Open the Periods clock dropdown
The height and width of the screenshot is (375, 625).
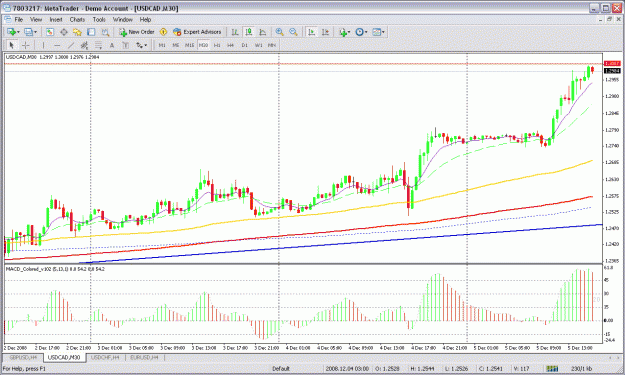click(x=361, y=32)
